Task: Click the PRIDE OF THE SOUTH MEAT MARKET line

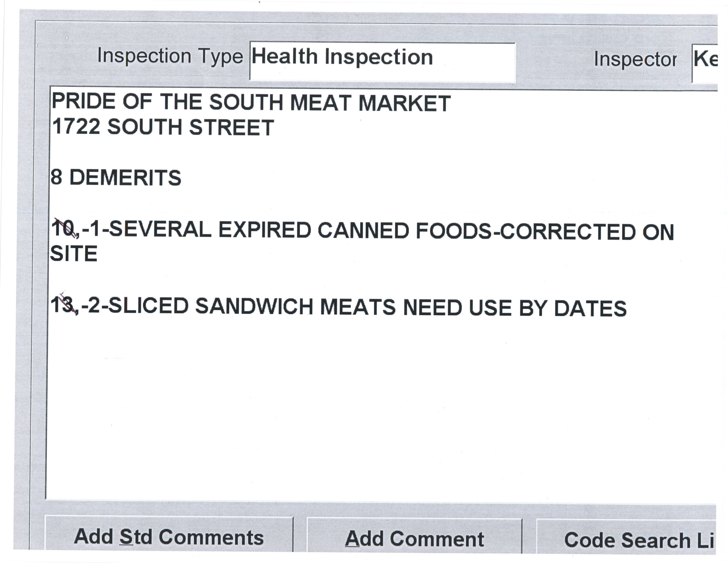Action: [x=251, y=102]
